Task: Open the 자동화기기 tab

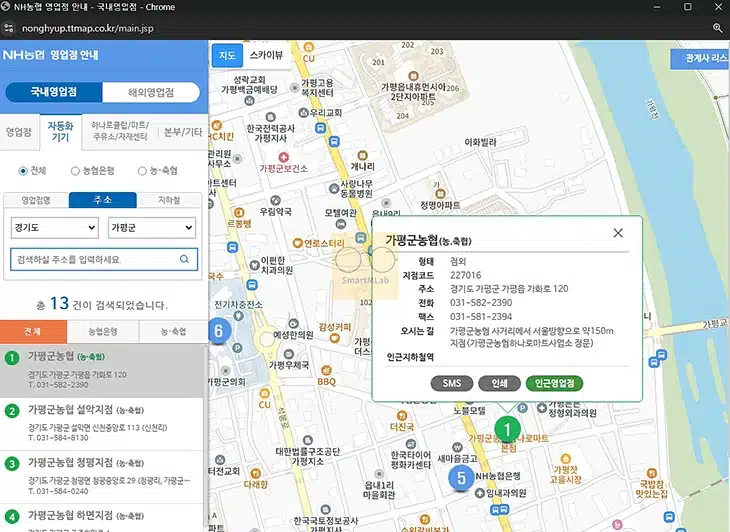Action: click(x=61, y=132)
